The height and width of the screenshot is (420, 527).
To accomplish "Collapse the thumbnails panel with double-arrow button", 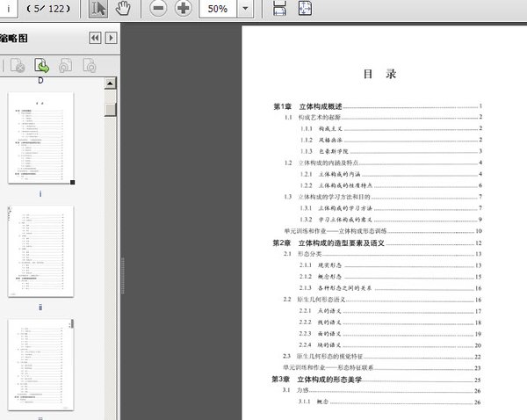I will pos(95,38).
